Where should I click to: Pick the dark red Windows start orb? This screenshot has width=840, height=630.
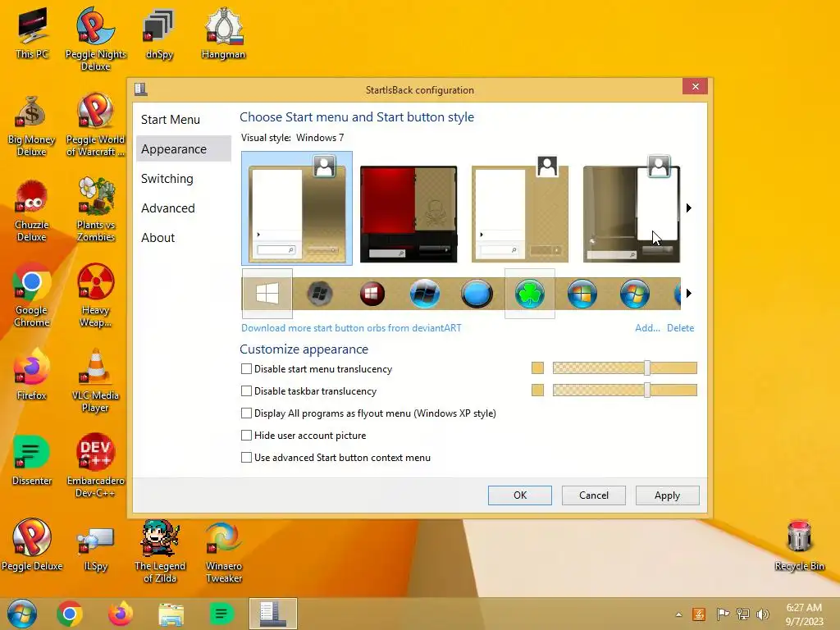(372, 294)
